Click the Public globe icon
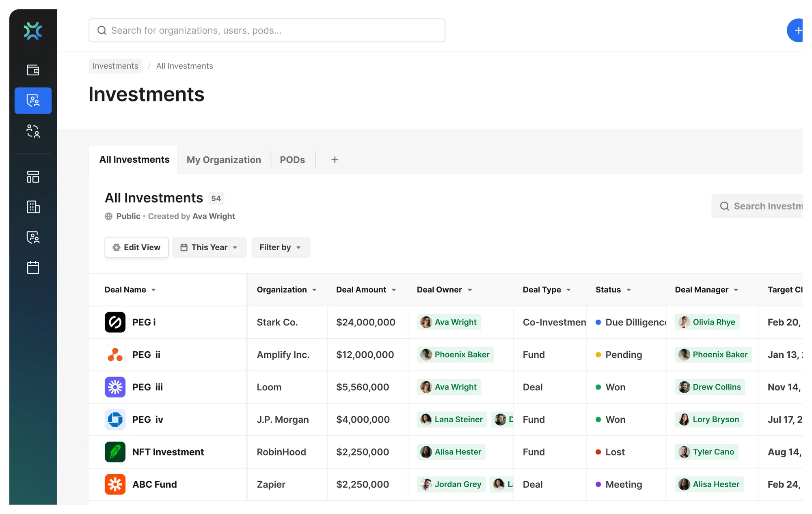Viewport: 812px width, 514px height. click(x=108, y=216)
